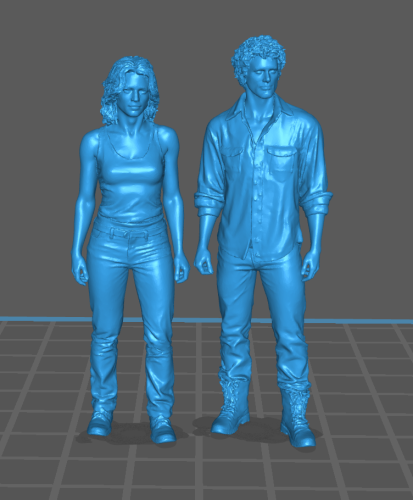413x500 pixels.
Task: Click the shadow beneath the female figure
Action: [x=133, y=435]
